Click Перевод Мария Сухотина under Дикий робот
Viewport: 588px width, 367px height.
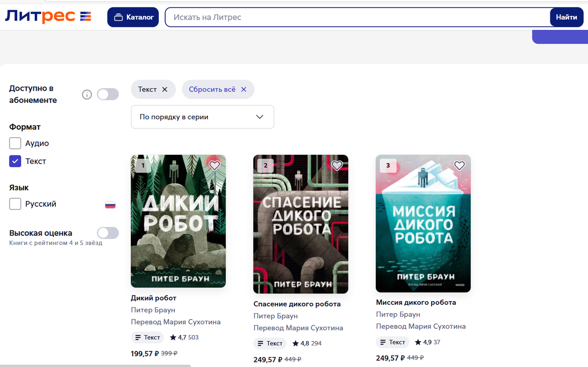[176, 322]
